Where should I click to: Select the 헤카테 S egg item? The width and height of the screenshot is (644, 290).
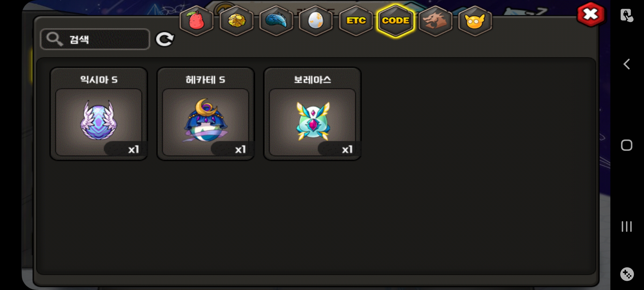point(206,114)
